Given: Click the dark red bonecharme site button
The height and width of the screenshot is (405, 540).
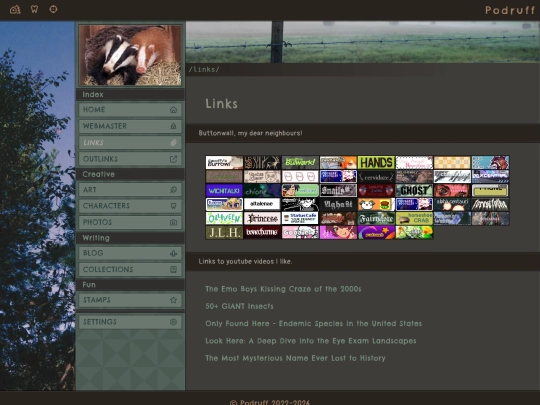Looking at the screenshot, I should 262,232.
